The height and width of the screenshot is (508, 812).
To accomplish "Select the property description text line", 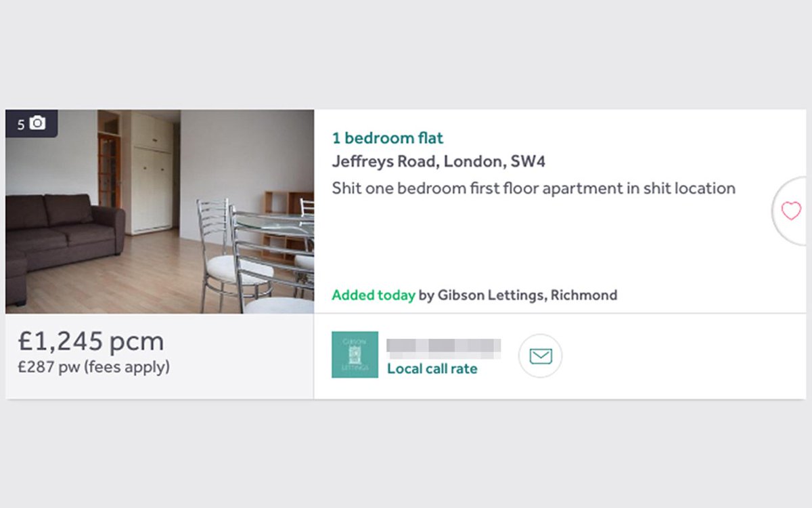I will point(533,188).
